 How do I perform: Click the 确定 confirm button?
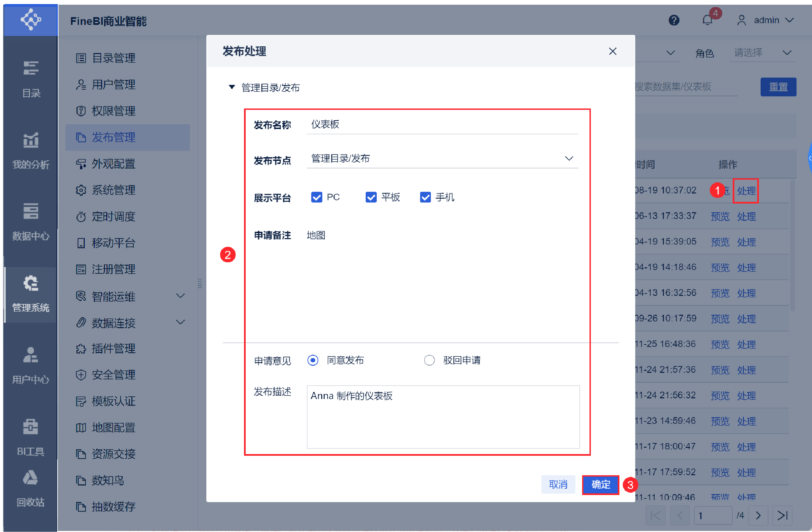click(601, 484)
